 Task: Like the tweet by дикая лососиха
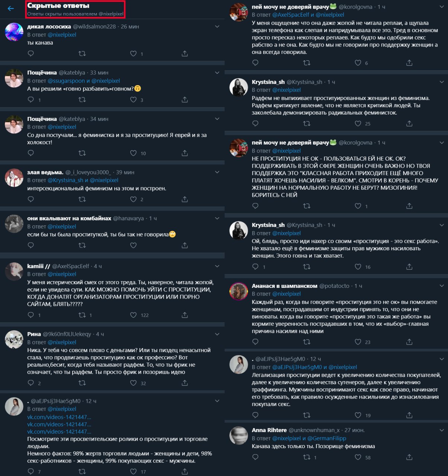coord(133,54)
